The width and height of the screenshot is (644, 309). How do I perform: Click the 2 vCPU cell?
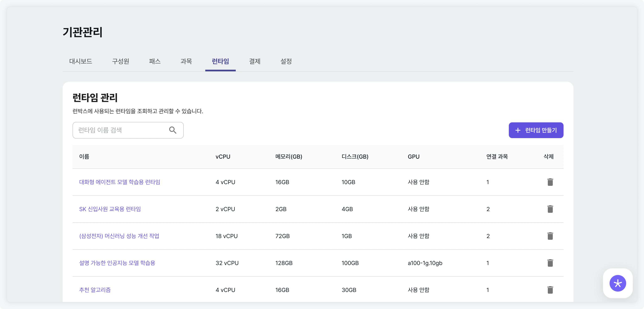(225, 209)
